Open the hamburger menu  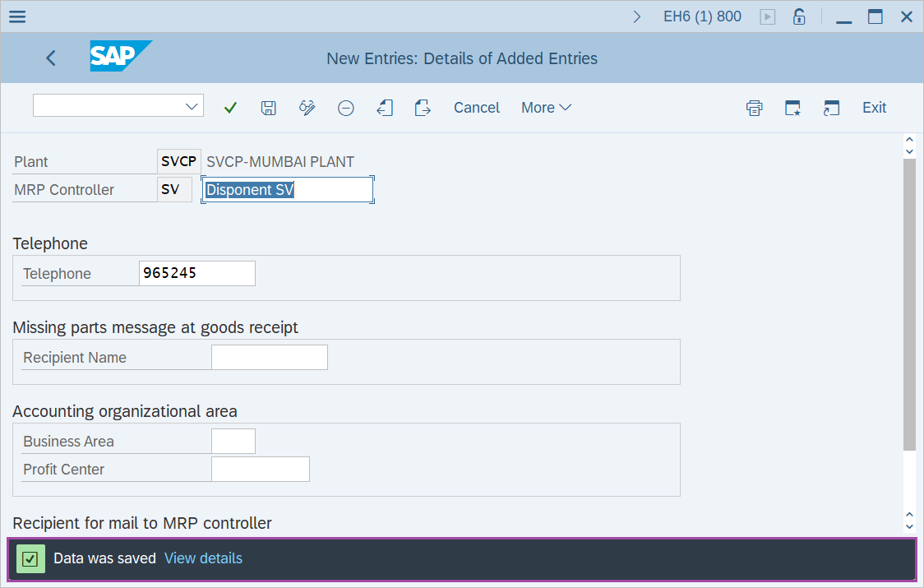click(x=17, y=16)
